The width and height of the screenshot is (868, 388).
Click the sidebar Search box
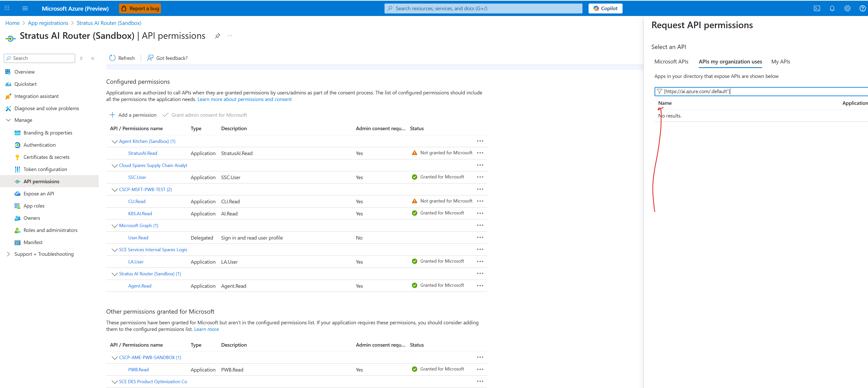(x=39, y=58)
